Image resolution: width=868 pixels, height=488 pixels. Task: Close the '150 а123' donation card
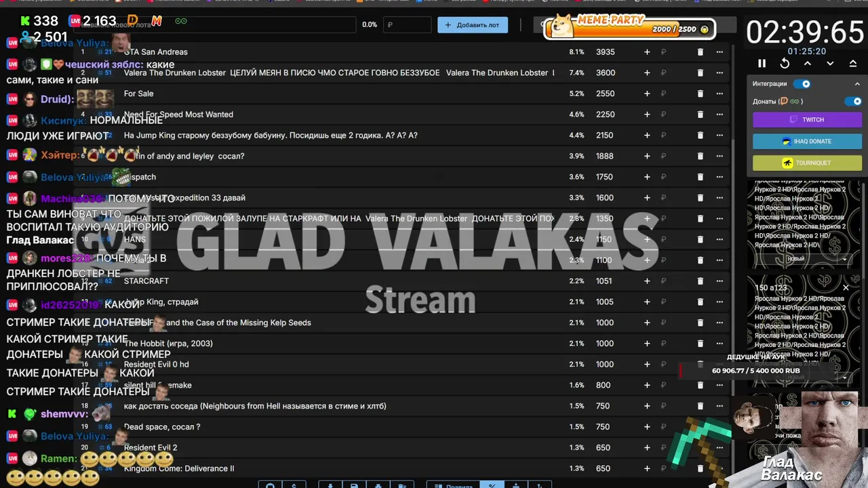click(846, 287)
